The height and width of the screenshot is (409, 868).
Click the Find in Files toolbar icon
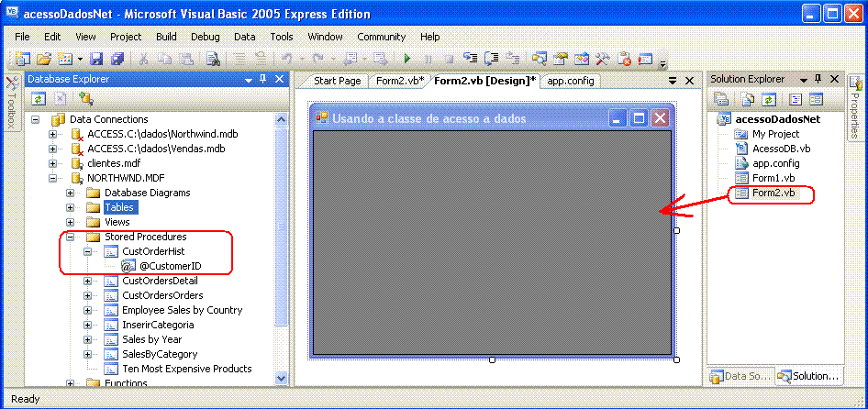tap(214, 59)
